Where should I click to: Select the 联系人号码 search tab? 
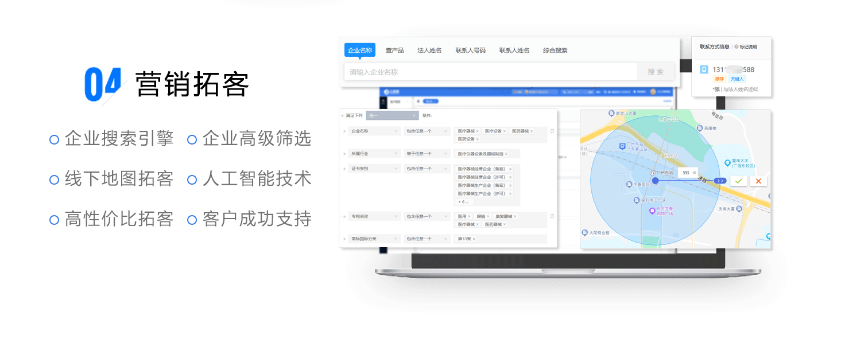coord(470,50)
